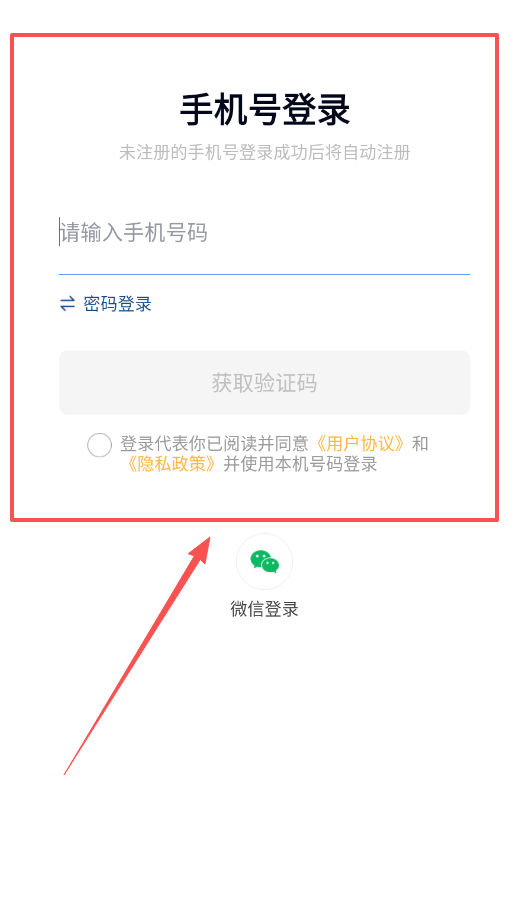Switch to 密码登录 login mode
The width and height of the screenshot is (525, 915).
[117, 304]
